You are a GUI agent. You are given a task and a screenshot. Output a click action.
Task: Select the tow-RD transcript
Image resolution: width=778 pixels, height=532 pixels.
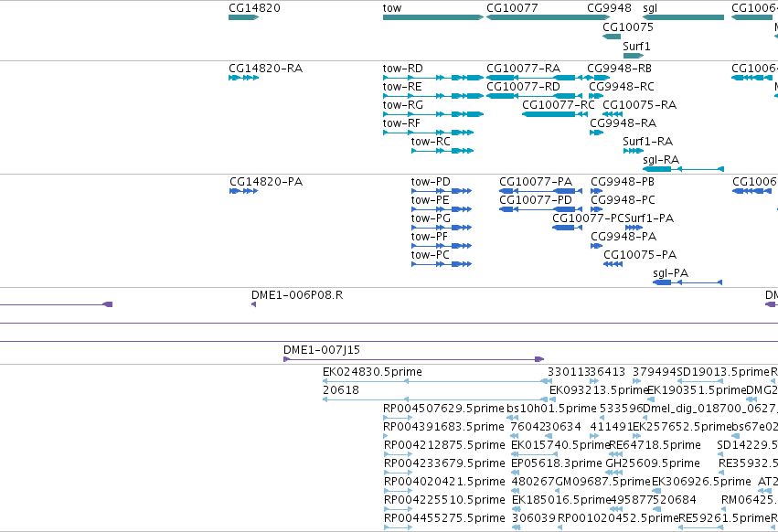click(433, 78)
